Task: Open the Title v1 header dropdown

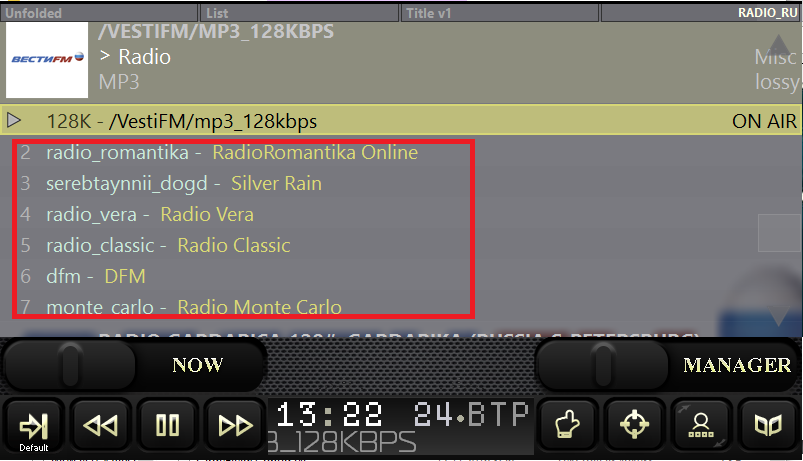Action: [x=500, y=13]
